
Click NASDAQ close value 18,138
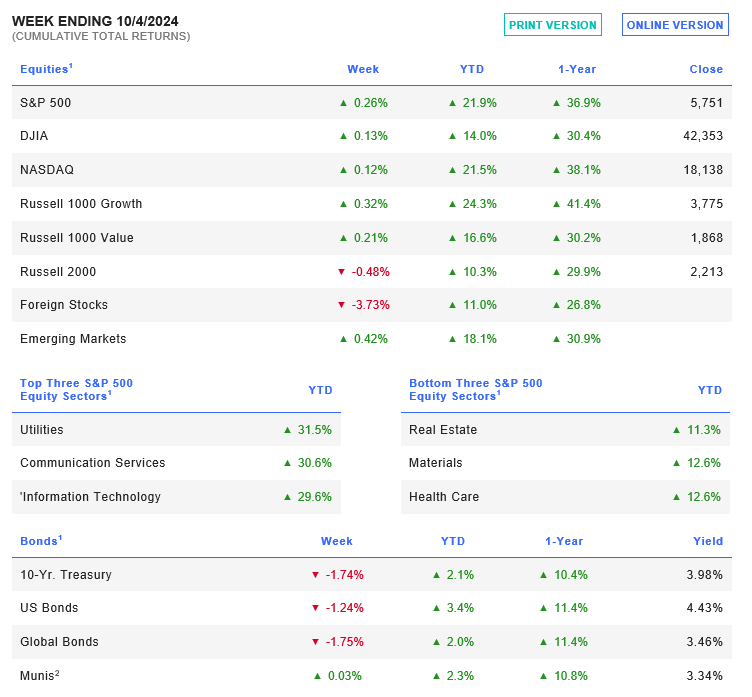[703, 170]
